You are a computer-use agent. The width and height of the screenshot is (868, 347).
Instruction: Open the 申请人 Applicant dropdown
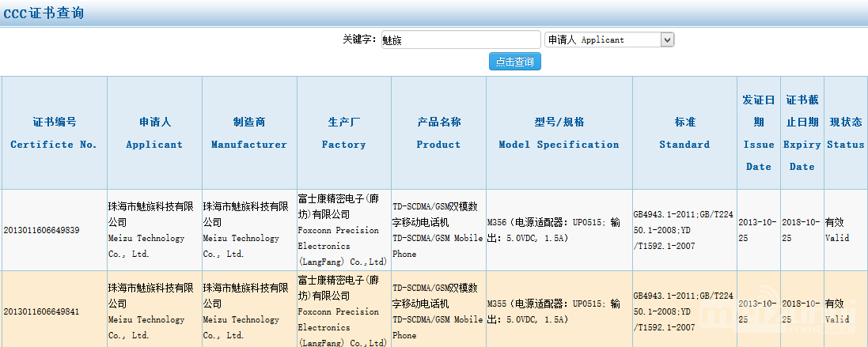609,40
